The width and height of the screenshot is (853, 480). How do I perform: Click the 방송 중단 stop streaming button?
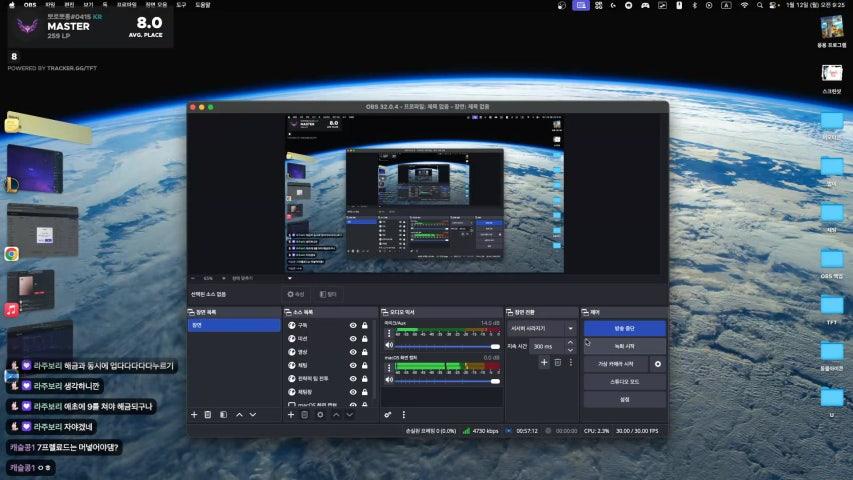click(x=624, y=328)
